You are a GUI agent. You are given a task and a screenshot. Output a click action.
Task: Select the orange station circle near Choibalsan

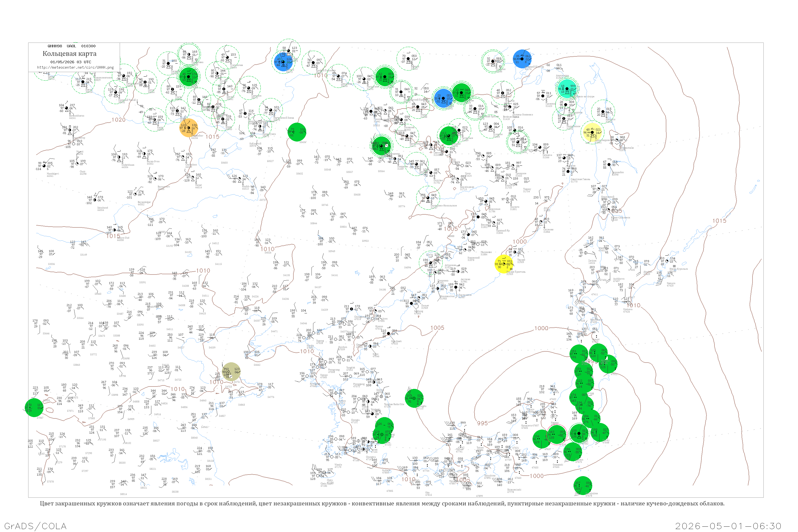click(189, 128)
